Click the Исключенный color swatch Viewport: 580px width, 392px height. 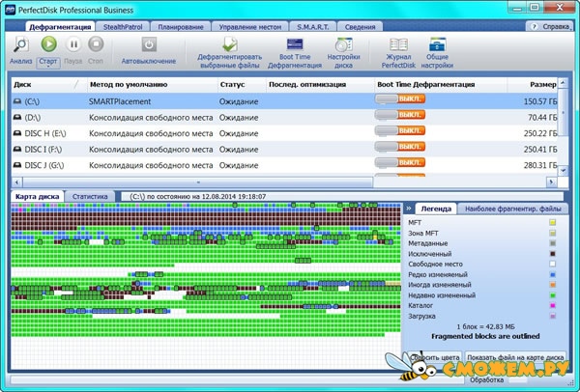pos(552,254)
